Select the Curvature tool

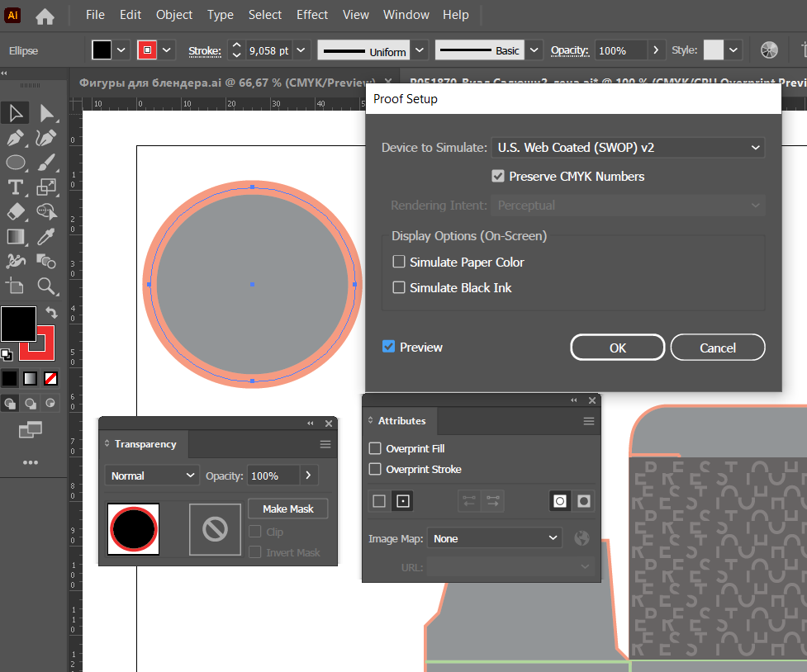(46, 138)
